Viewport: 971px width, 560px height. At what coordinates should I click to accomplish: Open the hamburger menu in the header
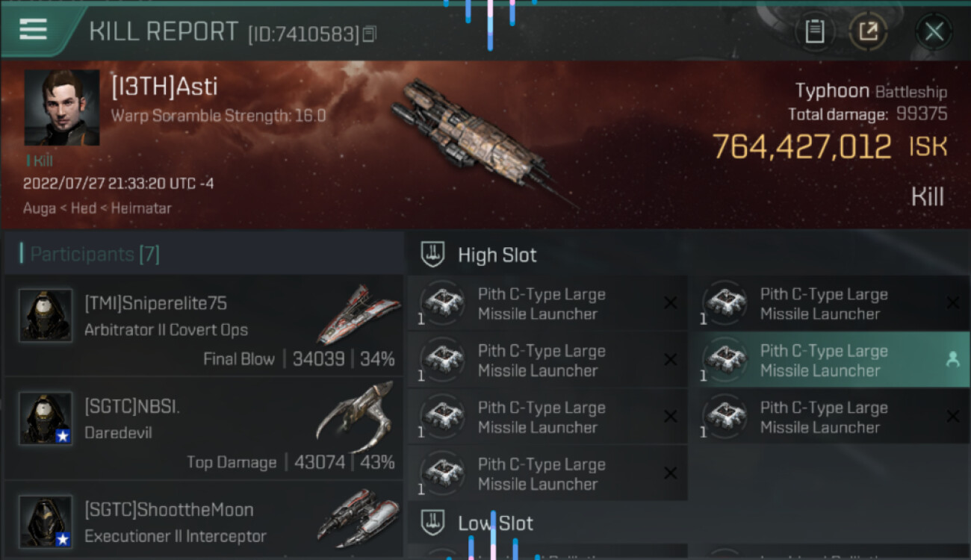[x=34, y=30]
